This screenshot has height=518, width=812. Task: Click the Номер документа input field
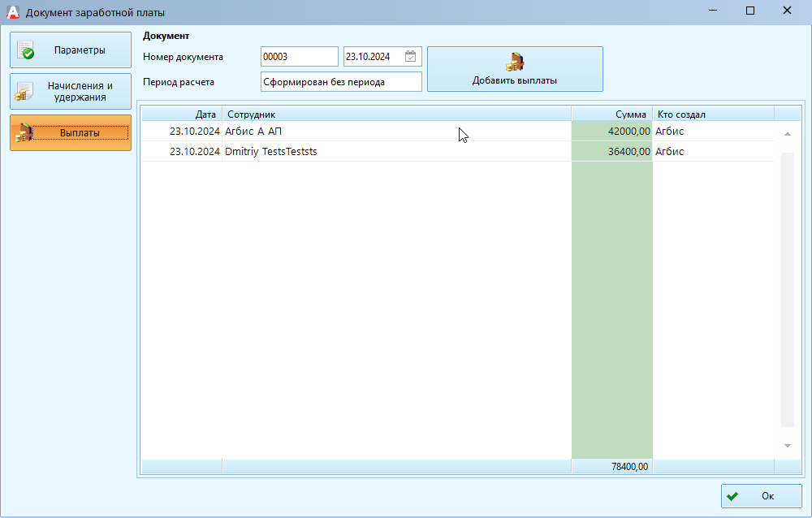coord(299,57)
